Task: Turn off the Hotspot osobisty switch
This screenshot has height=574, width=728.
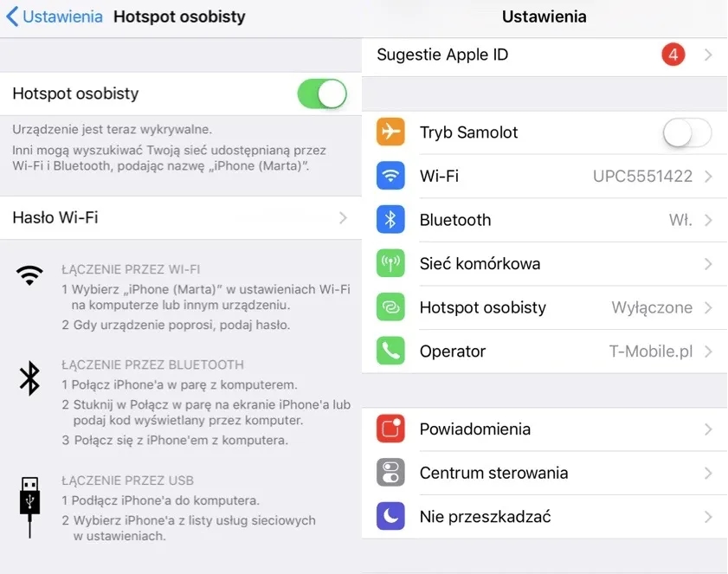Action: click(x=322, y=94)
